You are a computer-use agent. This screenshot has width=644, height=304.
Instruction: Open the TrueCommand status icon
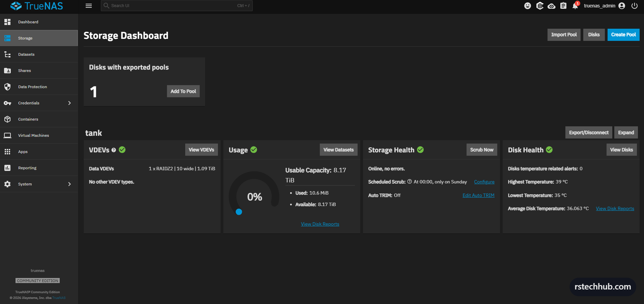pyautogui.click(x=540, y=6)
